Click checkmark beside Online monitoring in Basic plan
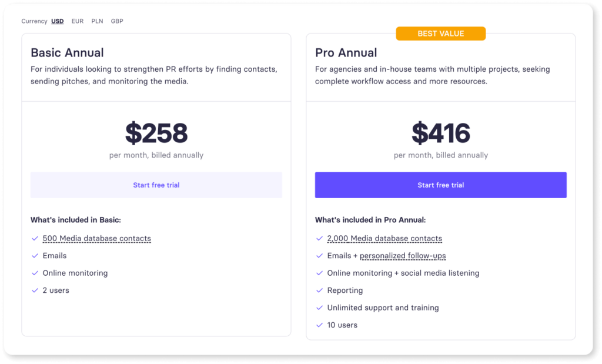 coord(34,273)
